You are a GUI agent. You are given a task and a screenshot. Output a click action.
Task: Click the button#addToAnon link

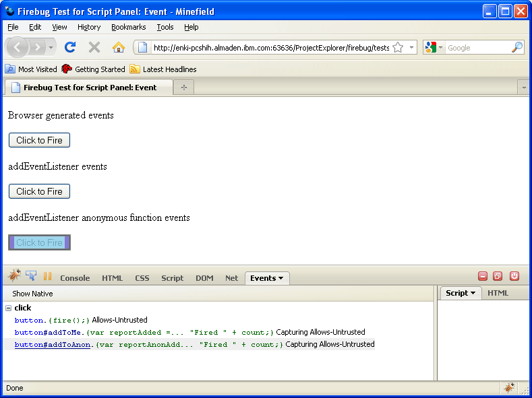click(x=53, y=344)
